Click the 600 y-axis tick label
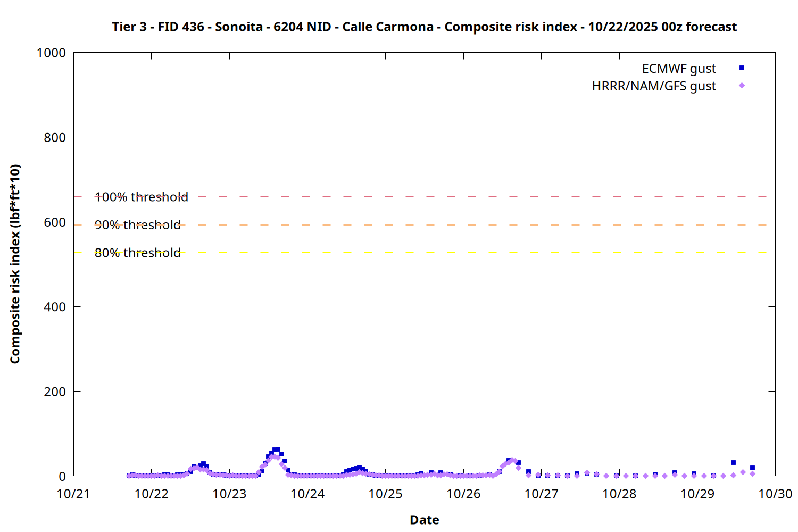This screenshot has width=798, height=532. [55, 222]
